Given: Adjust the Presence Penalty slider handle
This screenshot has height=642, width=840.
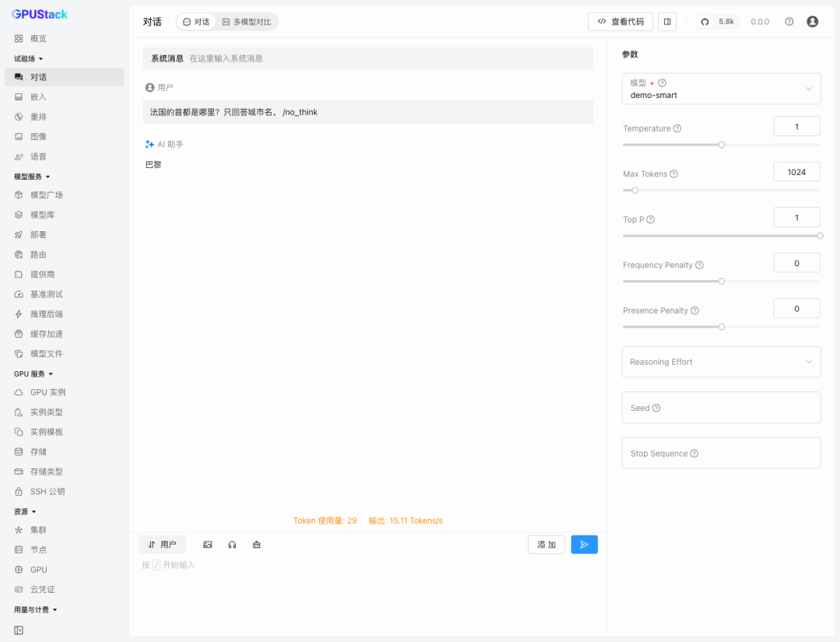Looking at the screenshot, I should click(722, 327).
